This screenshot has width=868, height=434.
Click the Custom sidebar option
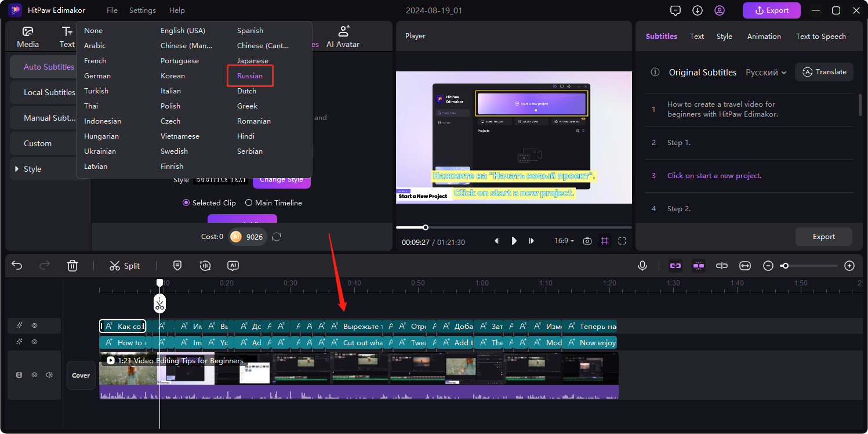(x=49, y=143)
